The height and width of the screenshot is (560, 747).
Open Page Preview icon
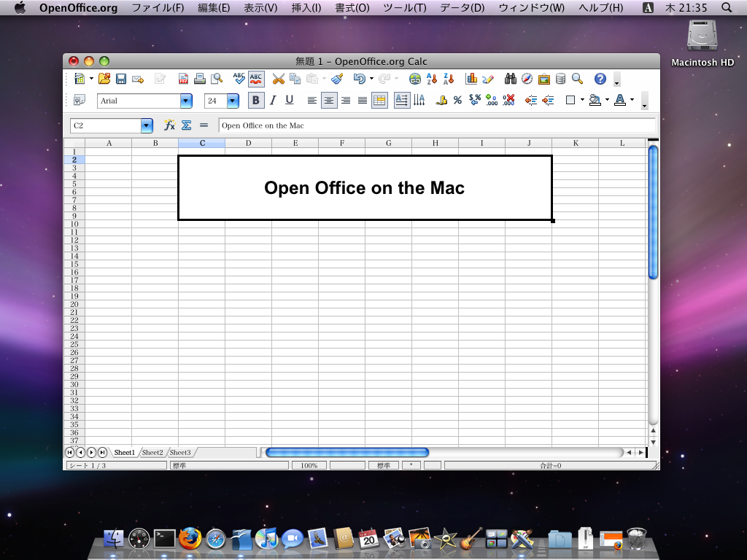217,79
